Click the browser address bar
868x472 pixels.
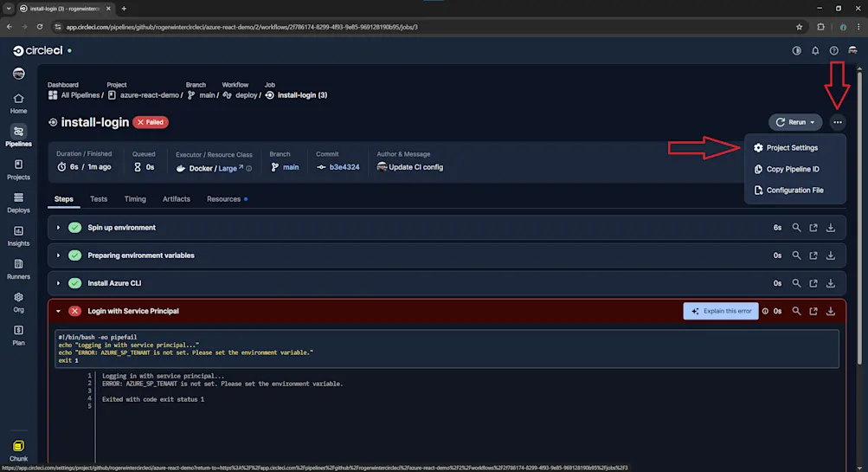427,27
